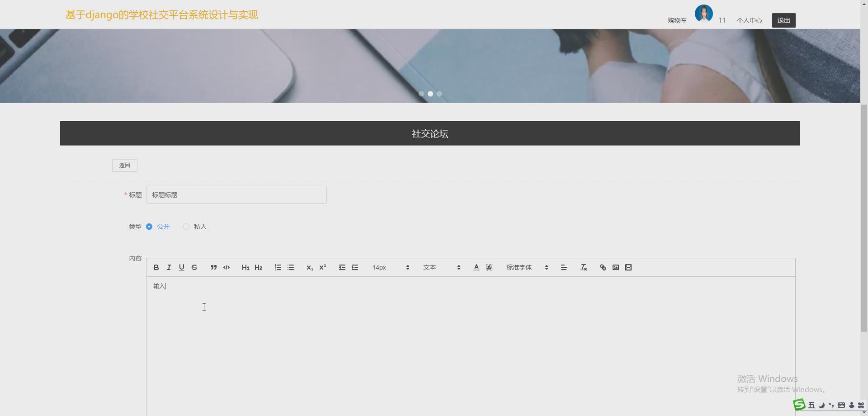Open the IME soft keyboard icon
Image resolution: width=868 pixels, height=416 pixels.
841,405
